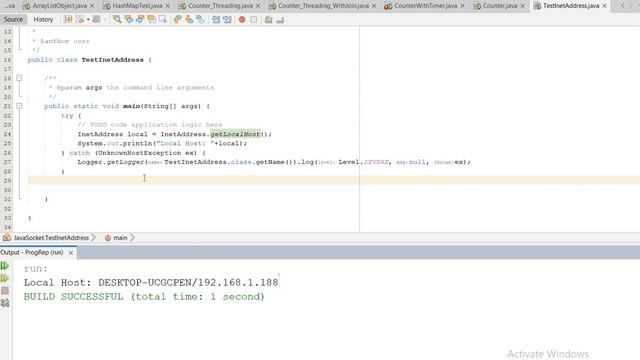Open the Back history dropdown arrow
This screenshot has height=360, width=640.
(x=88, y=20)
